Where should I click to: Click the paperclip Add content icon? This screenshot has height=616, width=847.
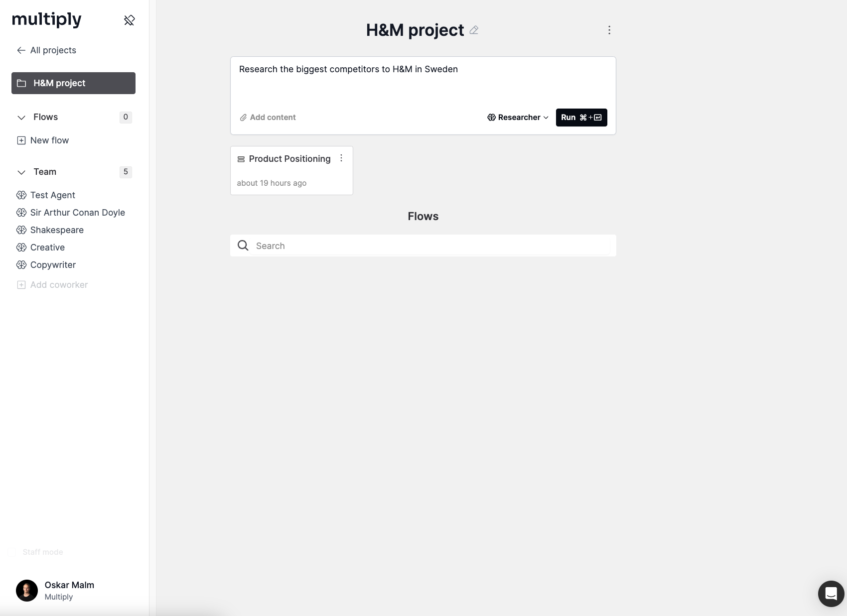[243, 118]
